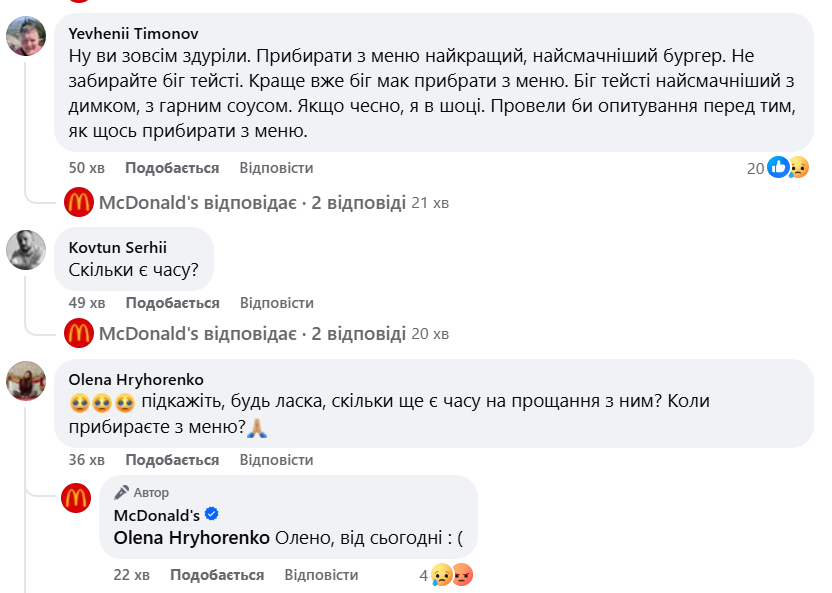Open Yevhenii Timonov's profile name link
This screenshot has width=832, height=593.
pos(133,33)
